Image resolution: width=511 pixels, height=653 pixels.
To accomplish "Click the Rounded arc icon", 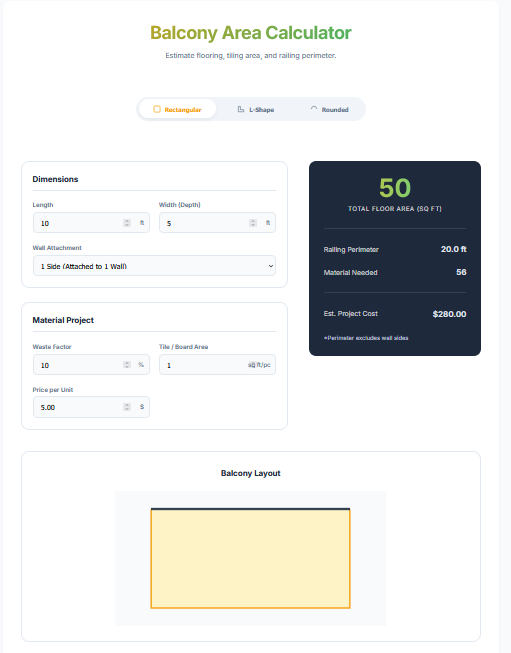I will pos(314,109).
